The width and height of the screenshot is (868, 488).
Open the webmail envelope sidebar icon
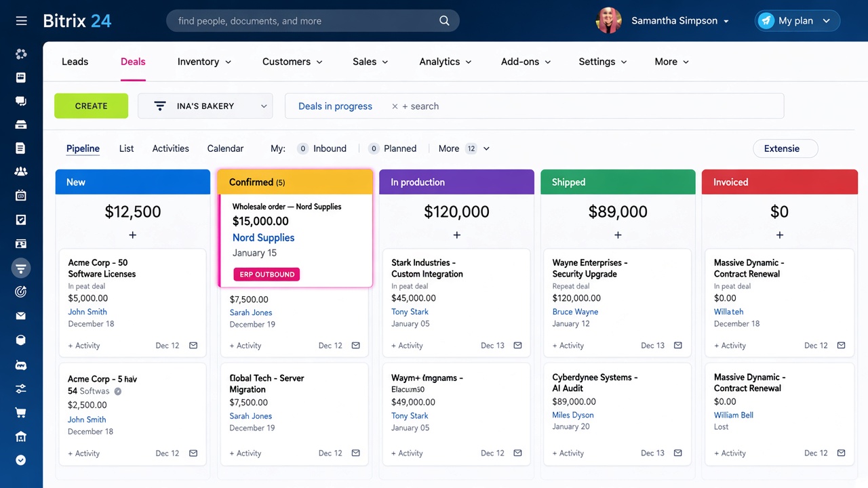click(21, 316)
